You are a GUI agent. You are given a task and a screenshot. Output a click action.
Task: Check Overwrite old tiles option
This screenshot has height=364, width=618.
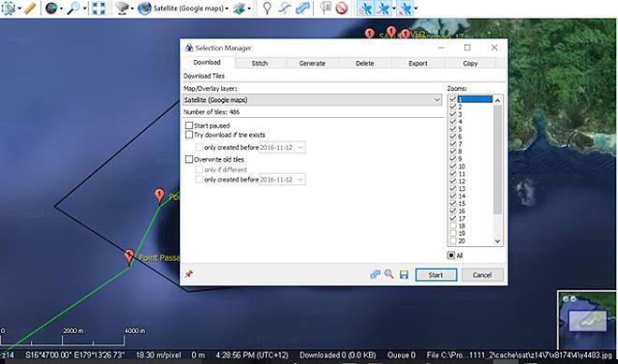pos(189,159)
